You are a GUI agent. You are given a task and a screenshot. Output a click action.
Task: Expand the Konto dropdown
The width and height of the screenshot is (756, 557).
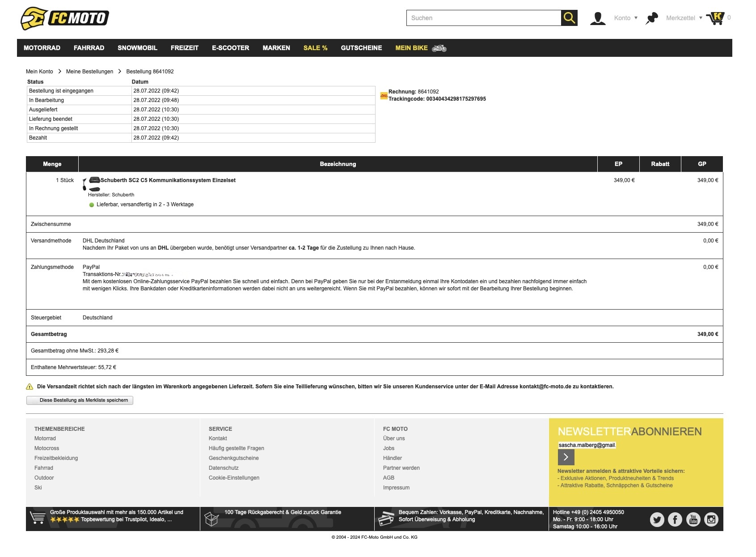[625, 18]
